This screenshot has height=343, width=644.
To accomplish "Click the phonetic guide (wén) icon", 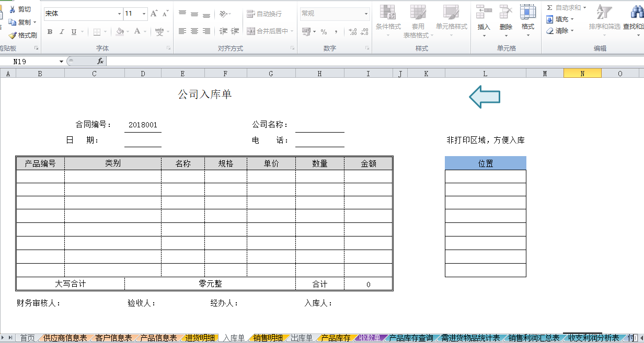I will tap(159, 32).
